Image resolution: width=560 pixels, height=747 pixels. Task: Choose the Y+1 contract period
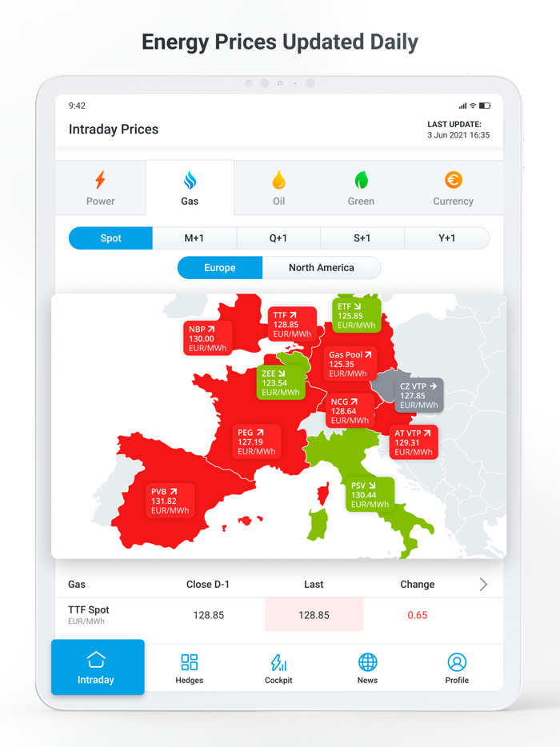pos(446,238)
